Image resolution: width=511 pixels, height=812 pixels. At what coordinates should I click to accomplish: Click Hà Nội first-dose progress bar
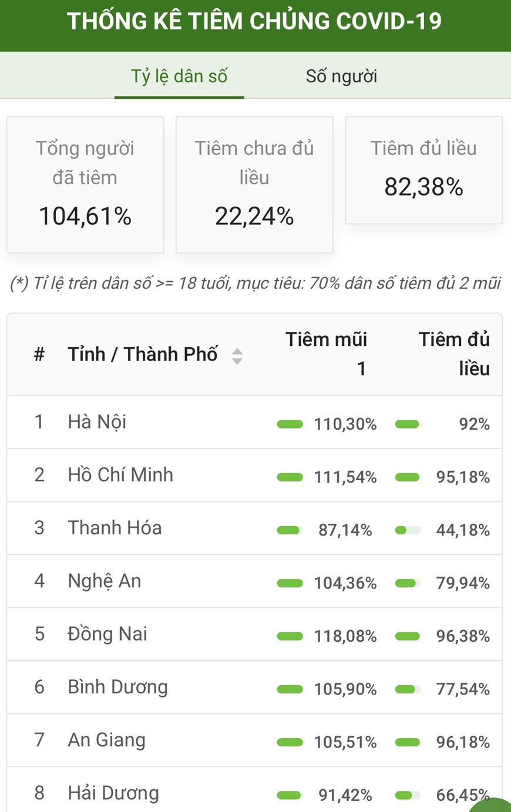coord(290,424)
